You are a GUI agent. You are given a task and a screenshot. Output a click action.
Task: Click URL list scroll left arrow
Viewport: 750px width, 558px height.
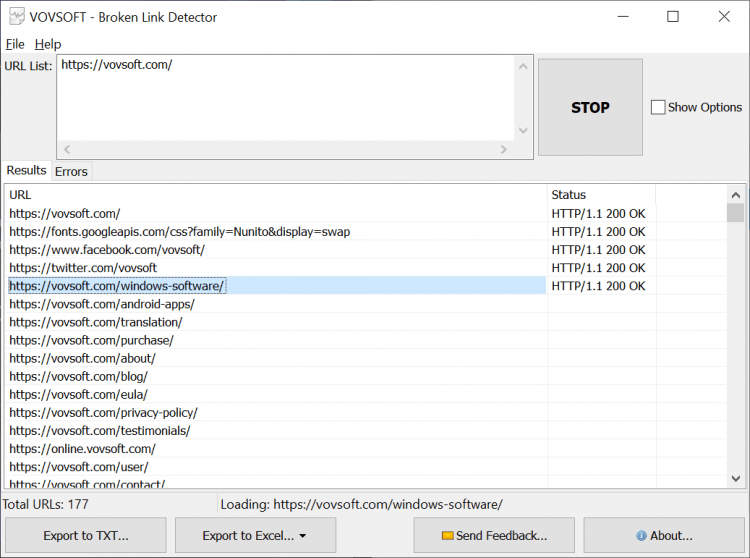(67, 149)
